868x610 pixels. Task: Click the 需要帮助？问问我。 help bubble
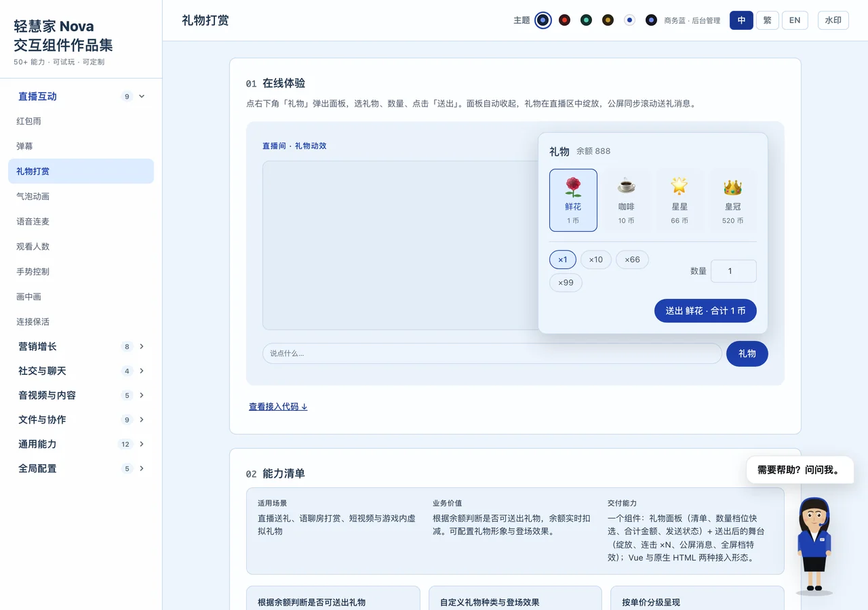tap(800, 470)
